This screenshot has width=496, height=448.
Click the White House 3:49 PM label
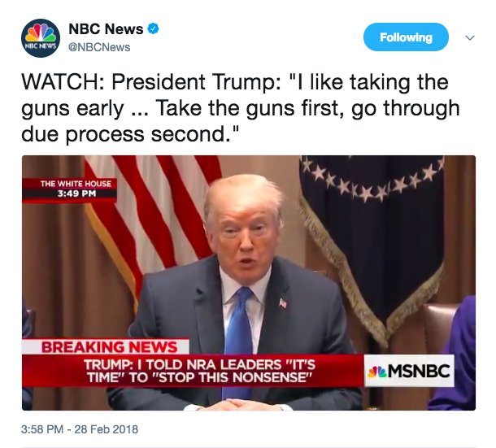(x=70, y=189)
